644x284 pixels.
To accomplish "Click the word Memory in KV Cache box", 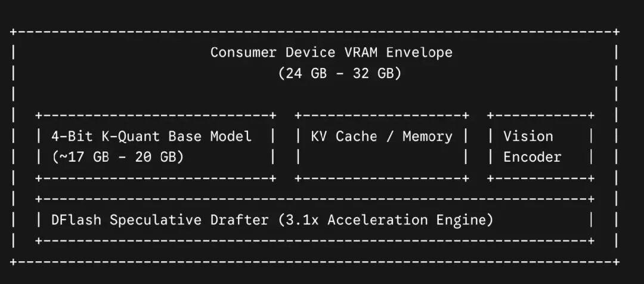I will pyautogui.click(x=427, y=136).
